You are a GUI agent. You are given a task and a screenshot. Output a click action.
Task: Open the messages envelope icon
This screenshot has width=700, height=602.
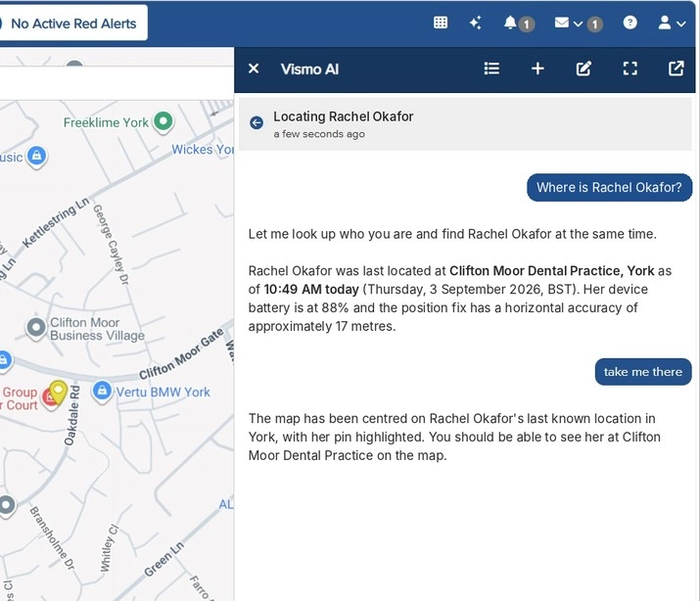[562, 23]
